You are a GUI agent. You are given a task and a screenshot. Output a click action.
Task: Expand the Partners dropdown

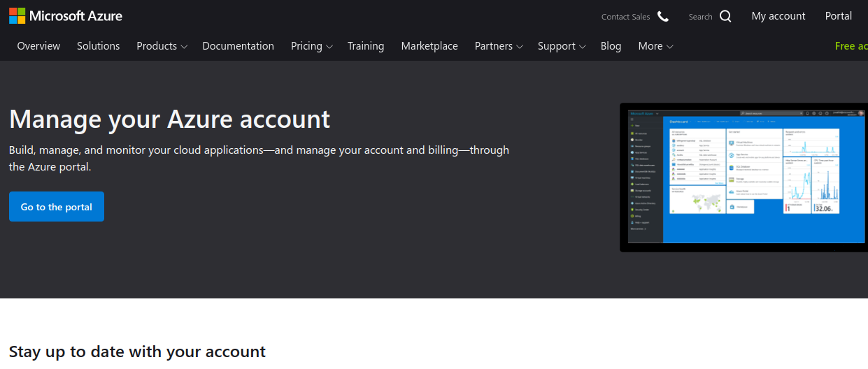point(499,45)
